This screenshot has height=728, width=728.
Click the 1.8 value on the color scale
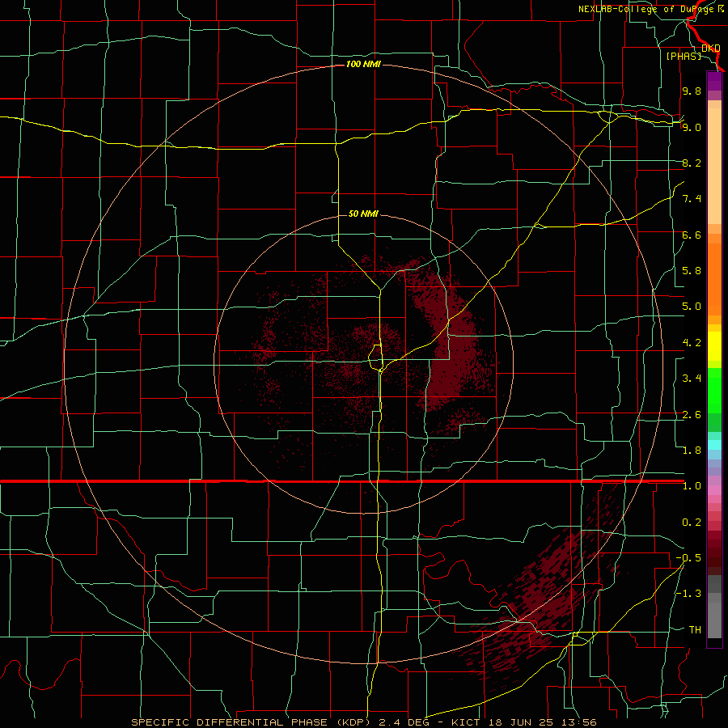(x=692, y=451)
